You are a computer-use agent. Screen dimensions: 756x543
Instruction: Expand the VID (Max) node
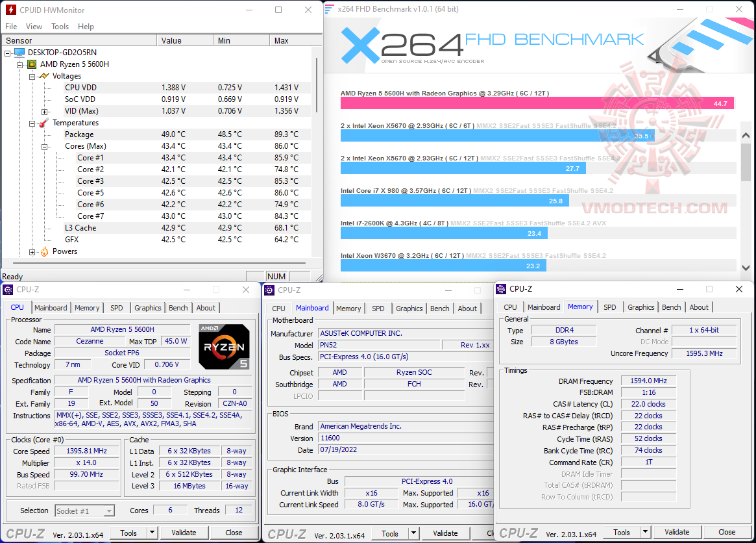coord(44,112)
